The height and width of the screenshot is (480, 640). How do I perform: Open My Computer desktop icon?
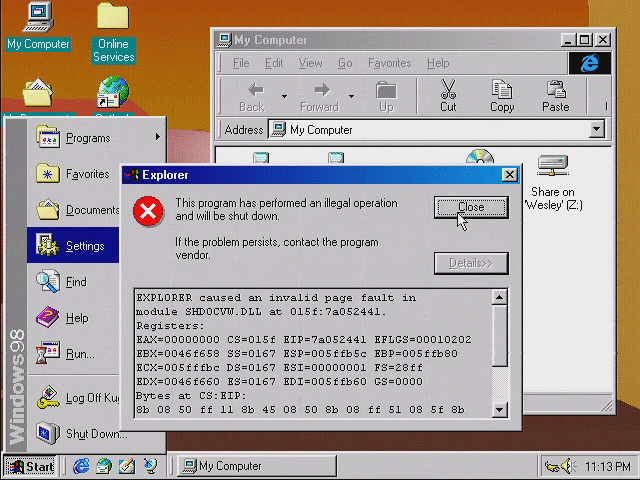pos(38,26)
